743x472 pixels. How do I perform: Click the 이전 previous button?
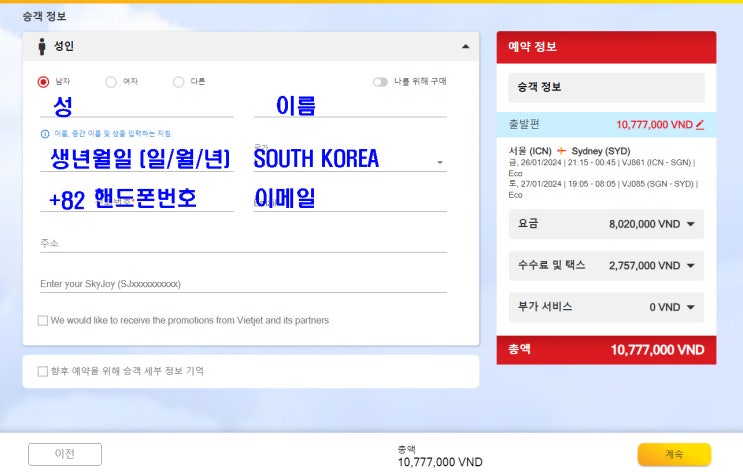[x=65, y=454]
